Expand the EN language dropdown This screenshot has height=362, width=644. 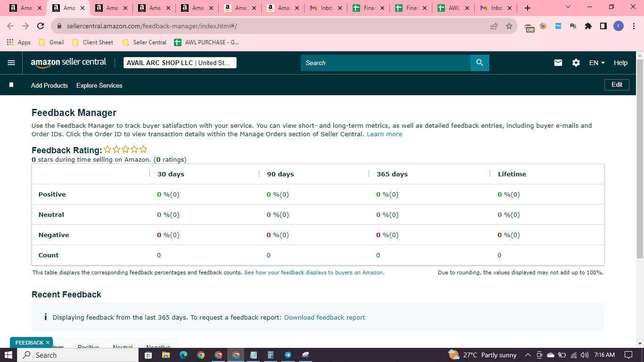coord(597,63)
